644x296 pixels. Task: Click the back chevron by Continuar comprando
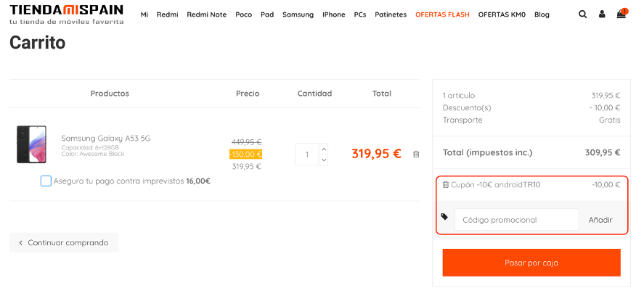point(20,243)
